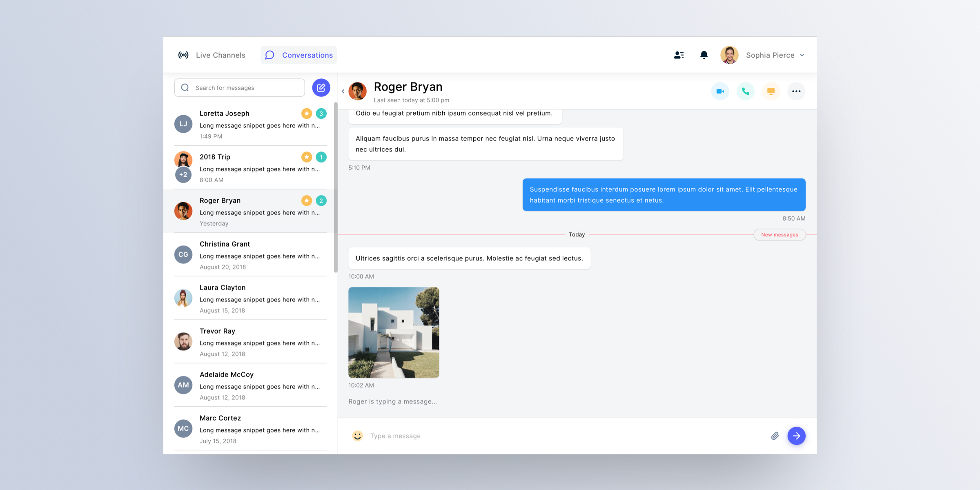
Task: Click Laura Clayton's avatar
Action: (183, 298)
